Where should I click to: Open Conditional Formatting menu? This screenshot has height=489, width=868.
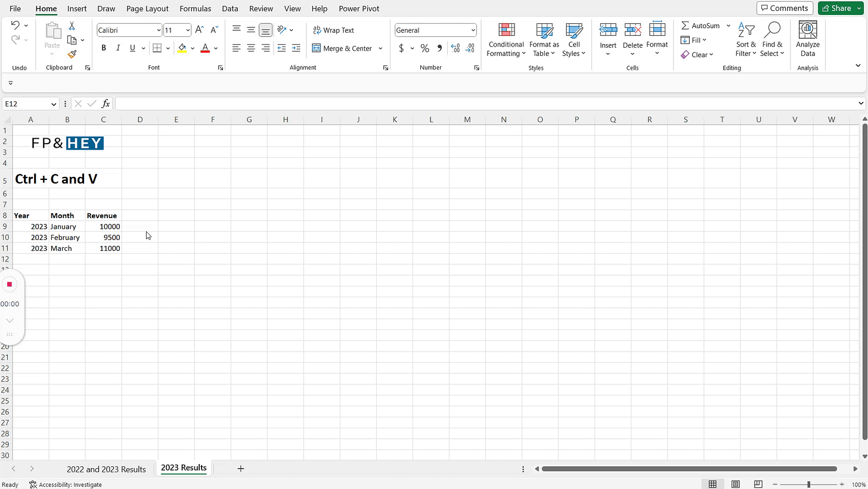(x=506, y=40)
